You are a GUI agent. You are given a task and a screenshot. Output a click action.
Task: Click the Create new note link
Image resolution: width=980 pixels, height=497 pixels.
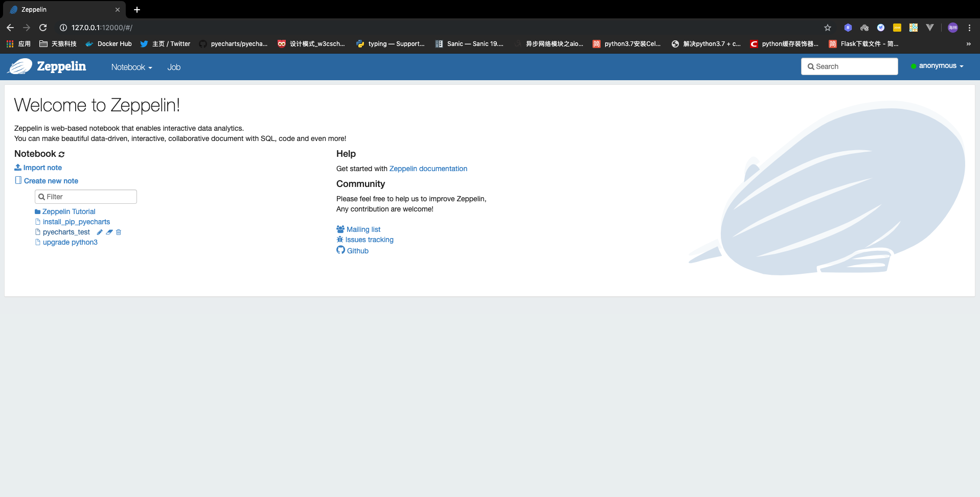pos(51,181)
